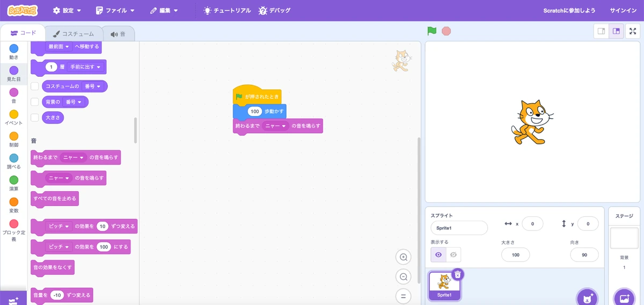The width and height of the screenshot is (644, 305).
Task: Open the 手前に出す dropdown in the layer block
Action: tap(85, 67)
